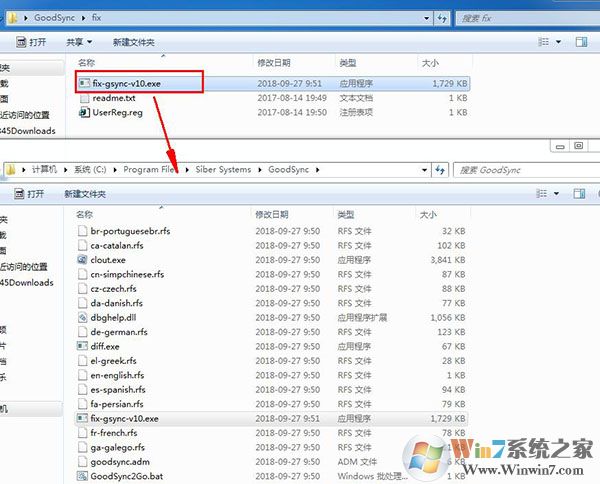The width and height of the screenshot is (600, 484).
Task: Refresh the fix folder address bar
Action: (442, 18)
